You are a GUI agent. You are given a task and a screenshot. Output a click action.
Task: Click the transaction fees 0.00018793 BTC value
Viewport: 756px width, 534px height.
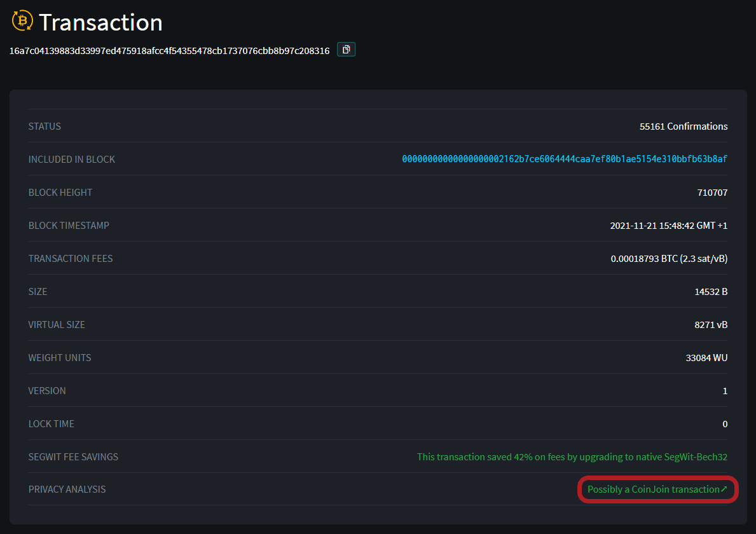669,259
